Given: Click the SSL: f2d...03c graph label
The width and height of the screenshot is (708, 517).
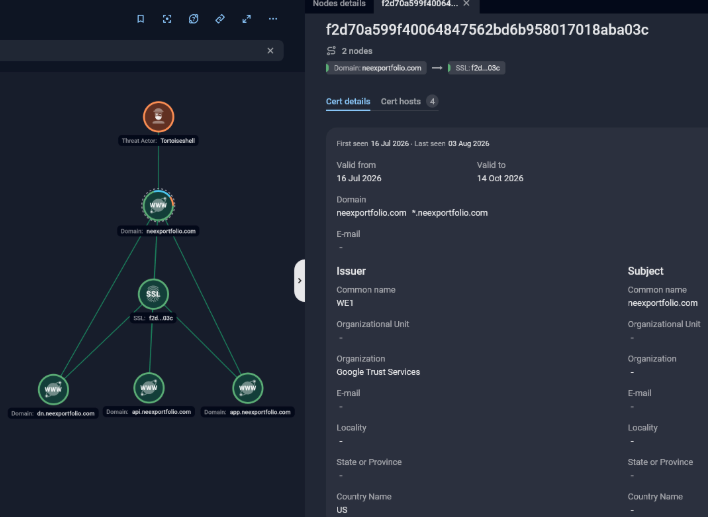Looking at the screenshot, I should click(x=154, y=318).
